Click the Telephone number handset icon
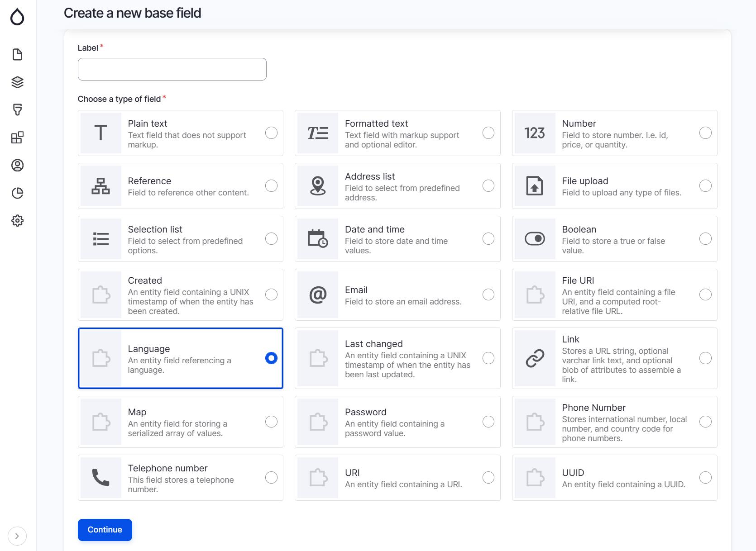Viewport: 756px width, 551px height. 100,478
